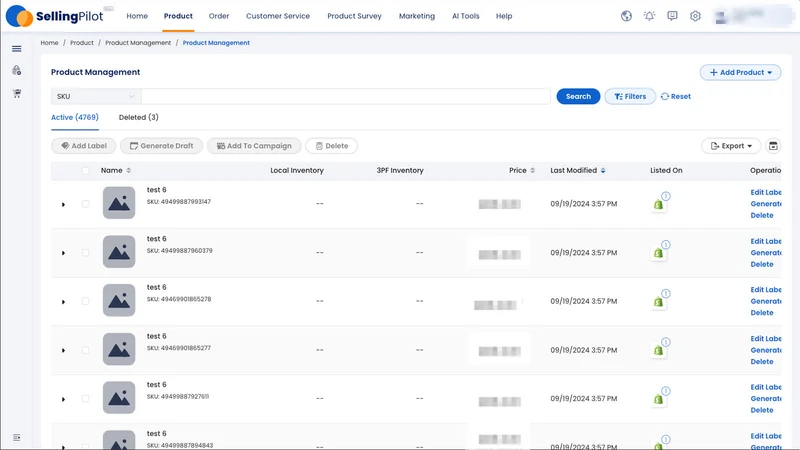
Task: Click Shopify icon for SKU 49469901865277
Action: click(658, 351)
